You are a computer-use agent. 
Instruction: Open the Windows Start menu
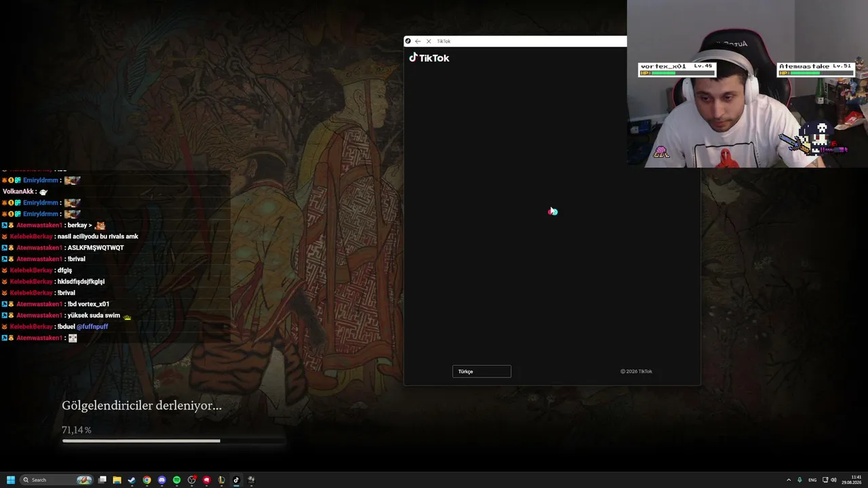pos(11,480)
